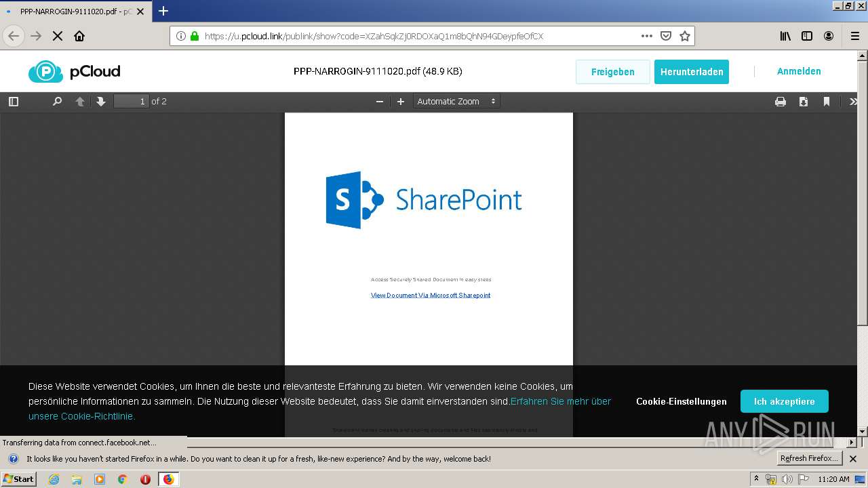This screenshot has height=488, width=868.
Task: Click the bookmark current view icon
Action: pyautogui.click(x=827, y=102)
